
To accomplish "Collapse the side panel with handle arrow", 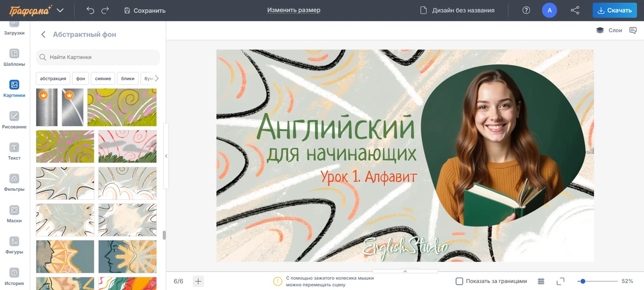I will pos(166,156).
